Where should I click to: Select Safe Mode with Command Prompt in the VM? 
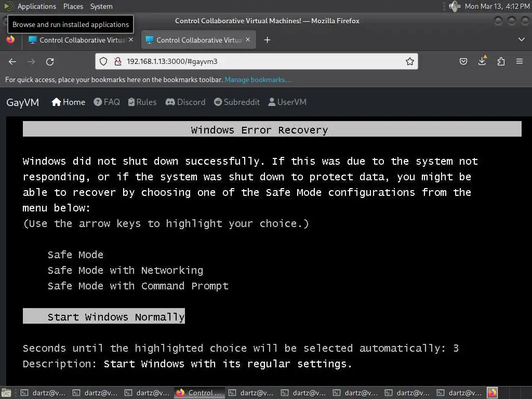point(138,286)
